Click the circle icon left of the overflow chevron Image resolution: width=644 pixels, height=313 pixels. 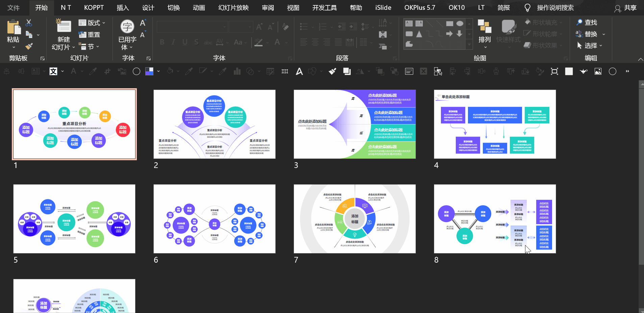tap(613, 71)
